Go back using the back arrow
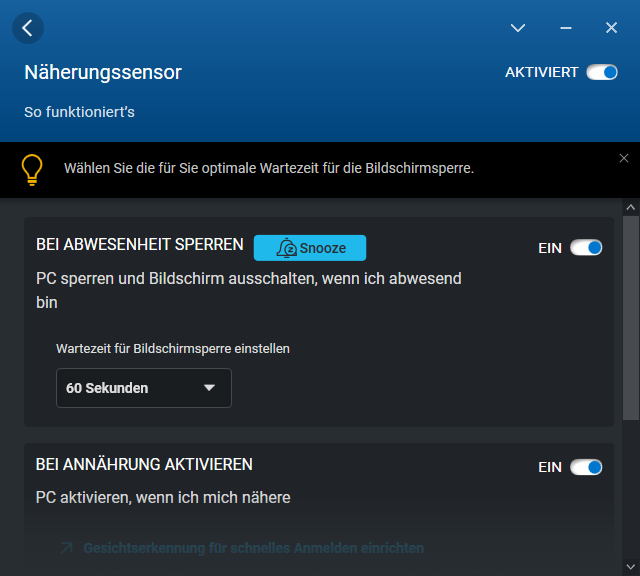Screen dimensions: 640x576 click(28, 28)
